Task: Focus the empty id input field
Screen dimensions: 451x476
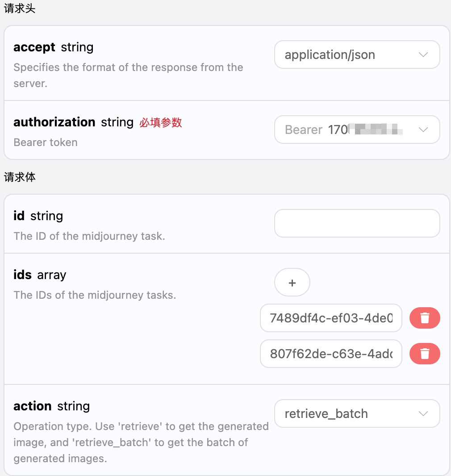Action: (x=357, y=223)
